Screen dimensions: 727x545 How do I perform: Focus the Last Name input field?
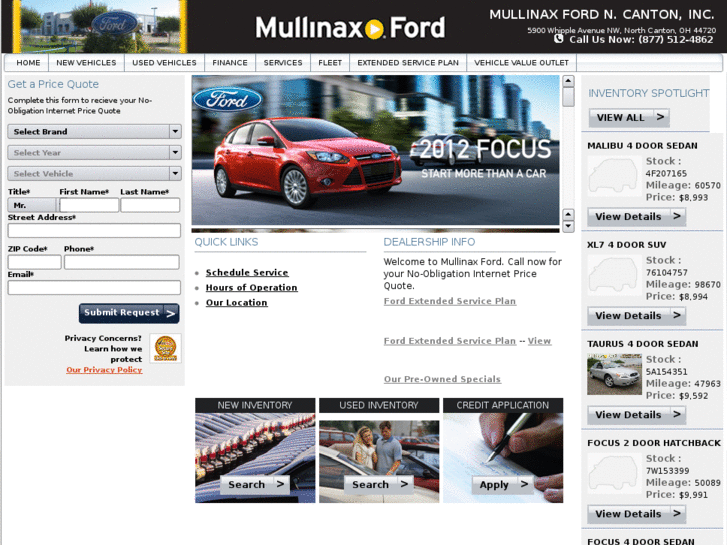click(x=150, y=205)
